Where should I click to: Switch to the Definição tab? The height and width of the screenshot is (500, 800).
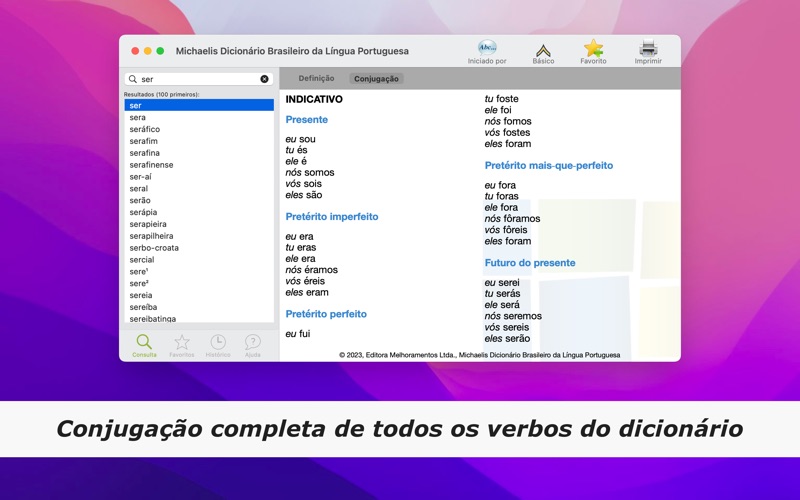tap(316, 78)
